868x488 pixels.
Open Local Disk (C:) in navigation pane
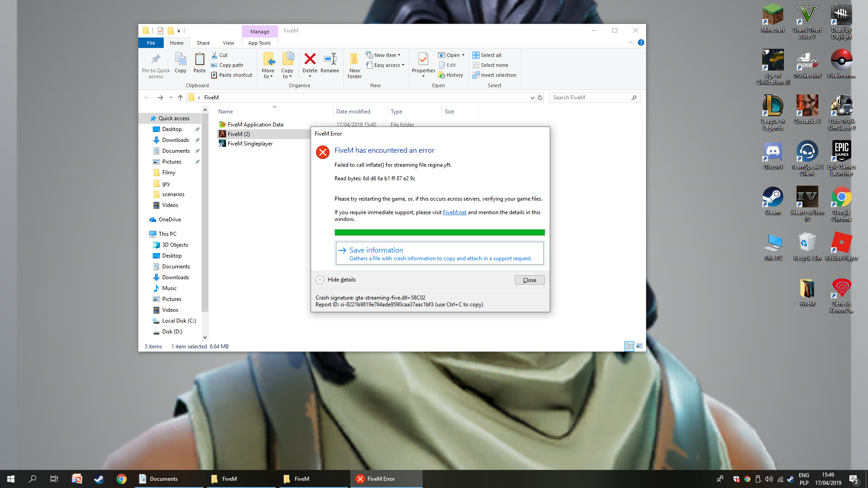click(x=179, y=321)
